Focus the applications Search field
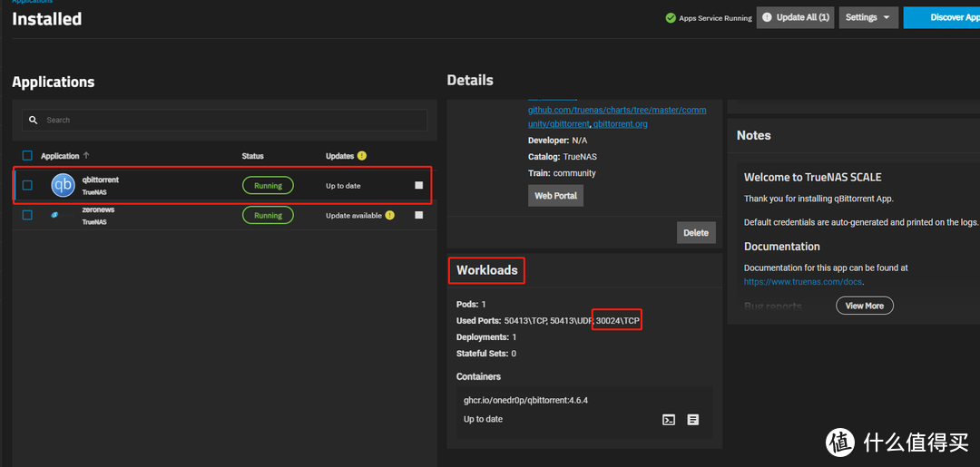The height and width of the screenshot is (467, 980). coord(227,120)
